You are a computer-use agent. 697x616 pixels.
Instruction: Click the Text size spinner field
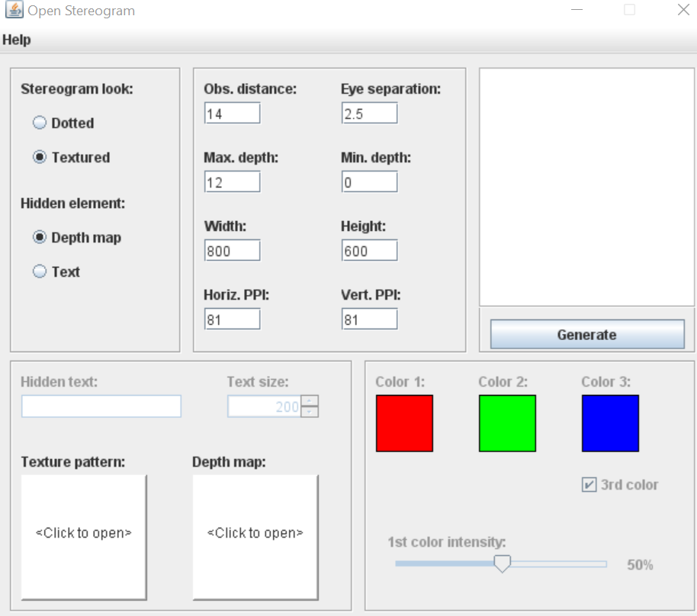coord(265,406)
